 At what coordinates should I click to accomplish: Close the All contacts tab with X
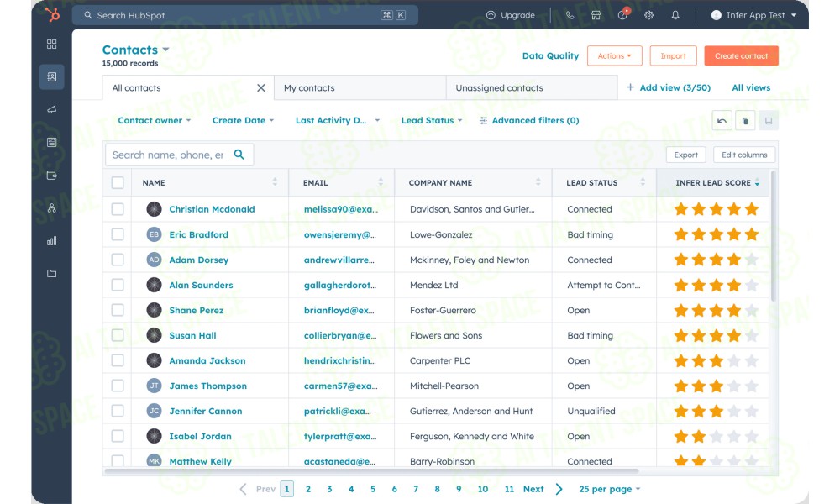point(261,88)
